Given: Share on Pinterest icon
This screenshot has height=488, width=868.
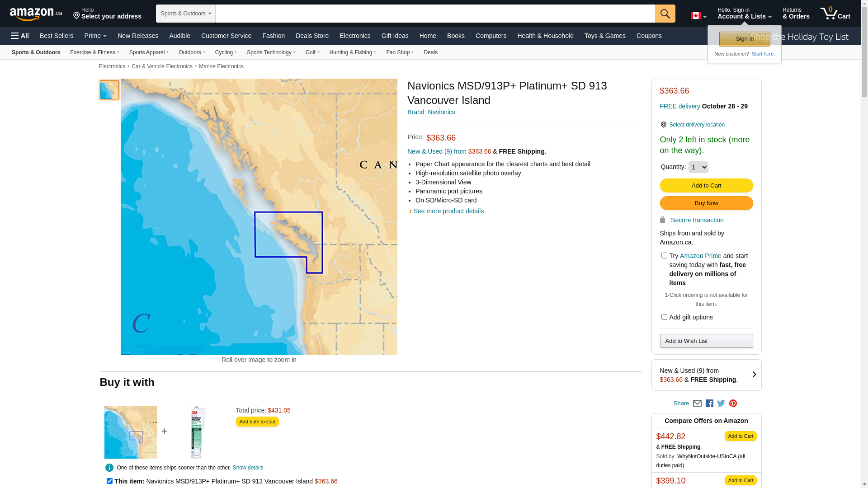Looking at the screenshot, I should click(733, 404).
